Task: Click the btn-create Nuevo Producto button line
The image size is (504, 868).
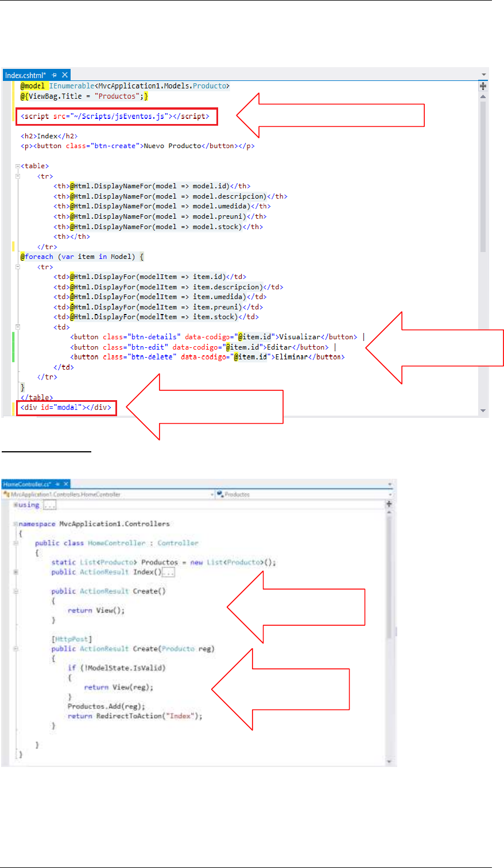Action: [137, 146]
